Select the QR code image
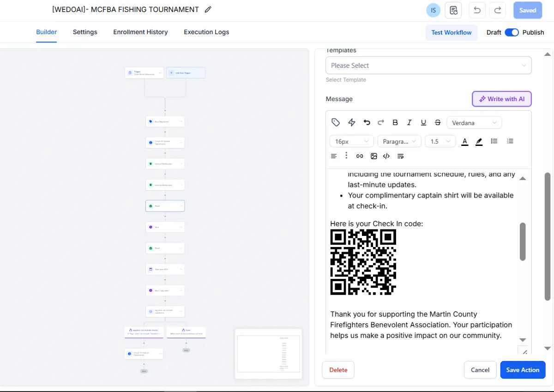Screen dimensions: 554x392 tap(363, 262)
